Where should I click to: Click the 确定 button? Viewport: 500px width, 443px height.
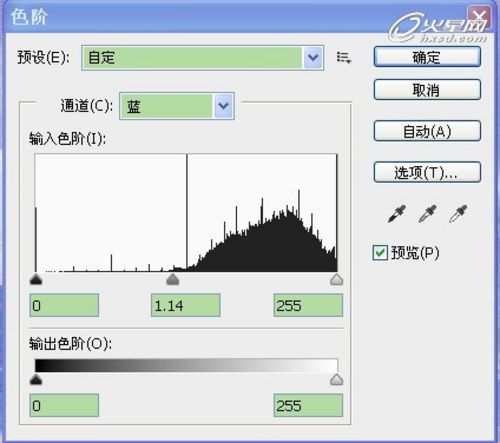click(427, 57)
